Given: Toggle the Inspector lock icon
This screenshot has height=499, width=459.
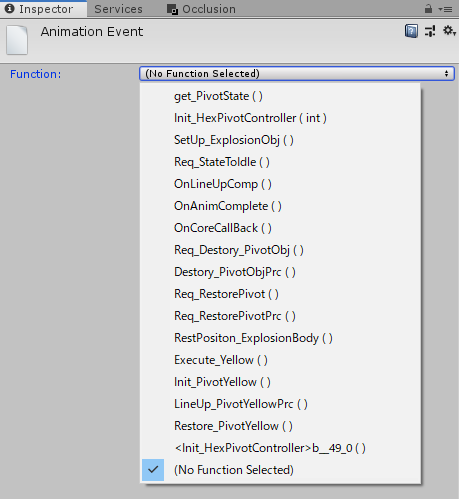Looking at the screenshot, I should pos(428,9).
